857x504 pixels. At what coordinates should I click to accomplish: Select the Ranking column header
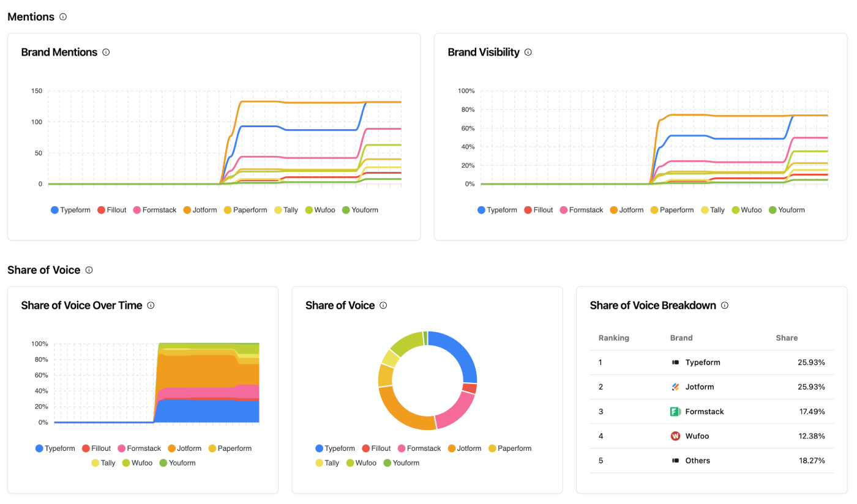pyautogui.click(x=614, y=338)
